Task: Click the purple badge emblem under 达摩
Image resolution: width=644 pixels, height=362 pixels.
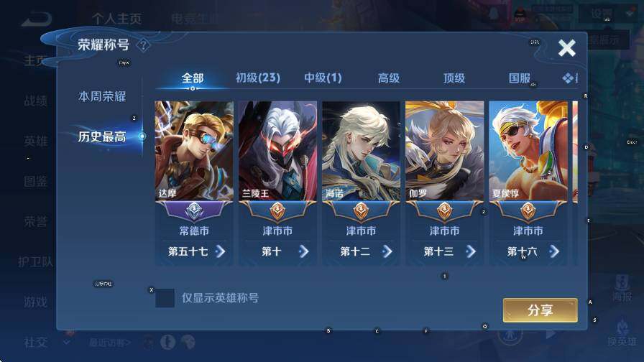Action: point(194,211)
